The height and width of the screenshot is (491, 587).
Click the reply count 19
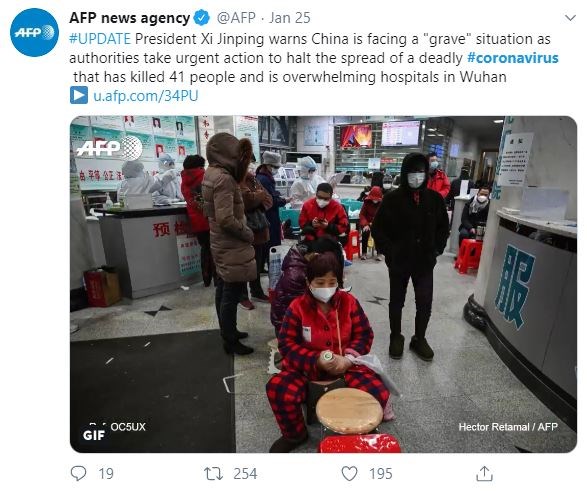106,474
